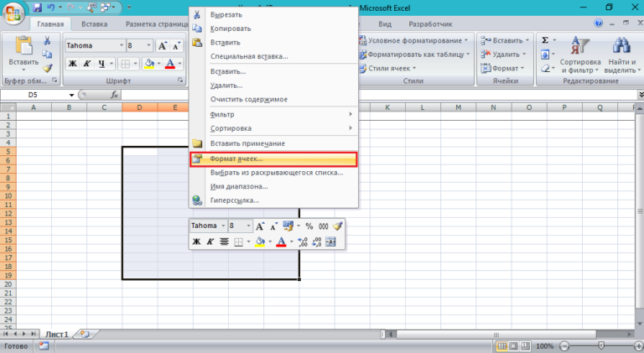Click the large Paste clipboard icon in ribbon
The width and height of the screenshot is (644, 353).
coord(23,46)
